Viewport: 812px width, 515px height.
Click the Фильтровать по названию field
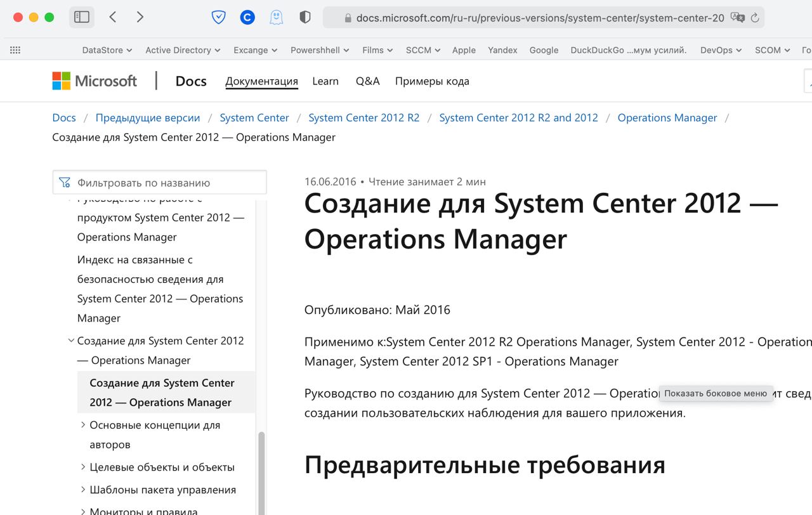pos(159,183)
